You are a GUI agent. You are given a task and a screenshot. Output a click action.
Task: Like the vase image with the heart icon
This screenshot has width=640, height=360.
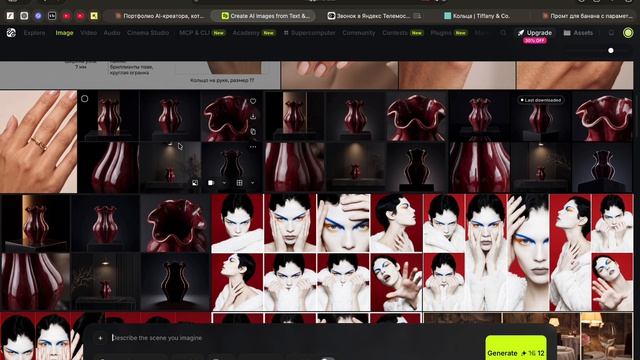(253, 101)
